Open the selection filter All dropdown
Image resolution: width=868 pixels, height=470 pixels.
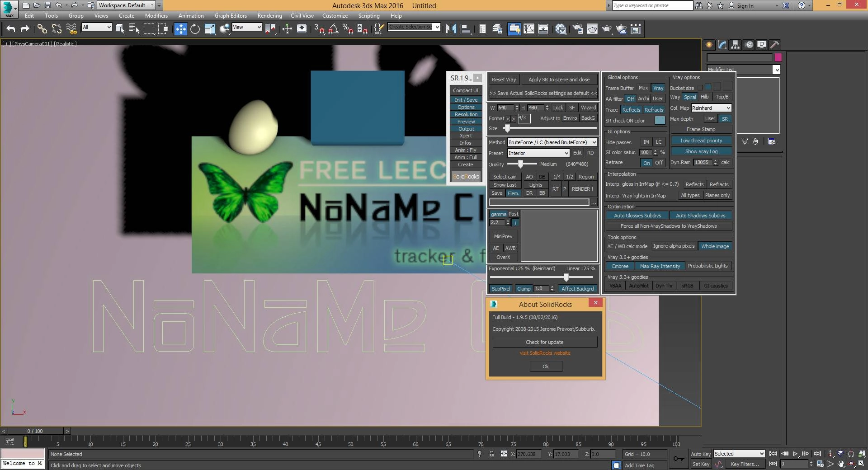(97, 27)
